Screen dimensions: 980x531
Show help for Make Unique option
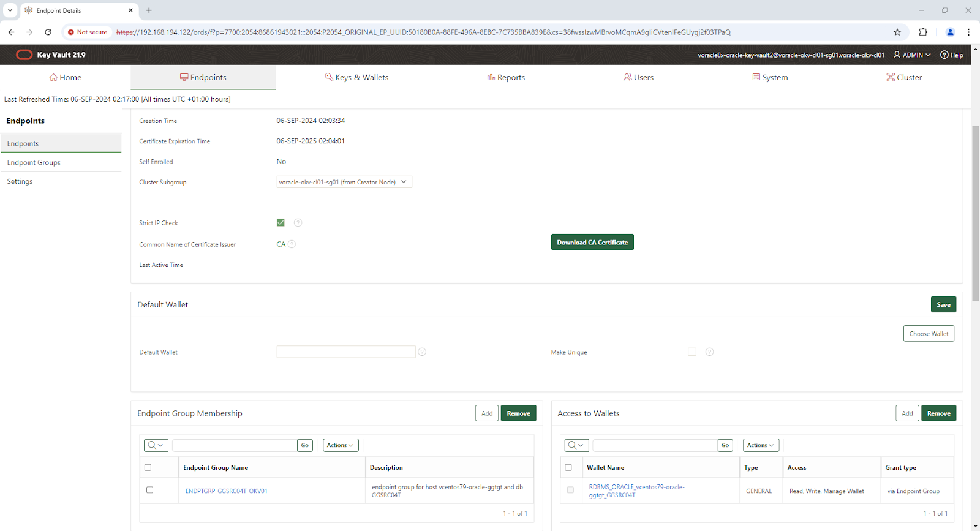pos(709,352)
